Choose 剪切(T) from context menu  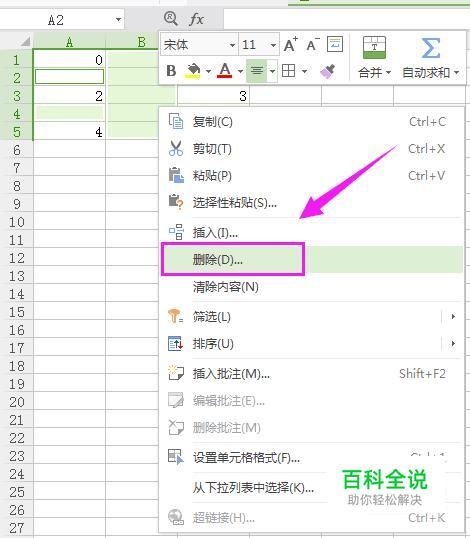(x=312, y=149)
